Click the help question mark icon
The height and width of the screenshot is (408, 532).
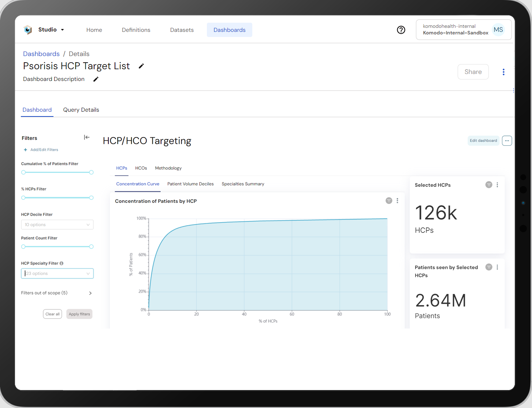pos(401,30)
